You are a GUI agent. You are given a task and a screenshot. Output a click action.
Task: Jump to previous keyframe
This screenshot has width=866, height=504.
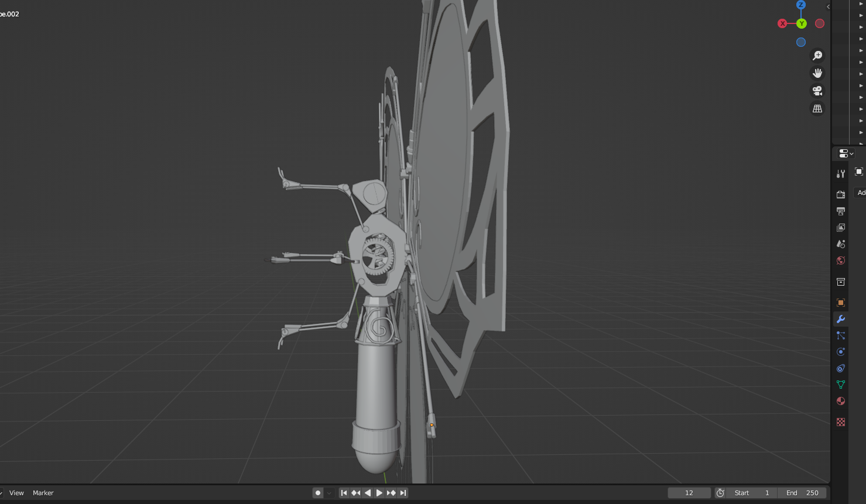pos(355,493)
